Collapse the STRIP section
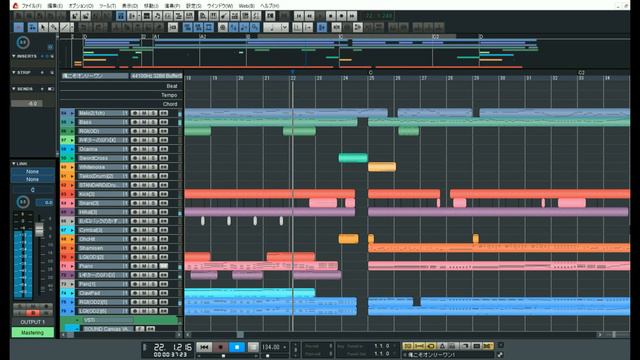This screenshot has height=360, width=640. coord(14,72)
